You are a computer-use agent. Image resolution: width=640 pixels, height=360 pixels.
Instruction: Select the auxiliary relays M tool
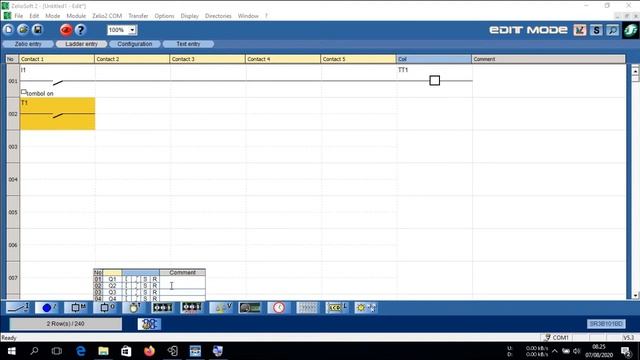76,308
